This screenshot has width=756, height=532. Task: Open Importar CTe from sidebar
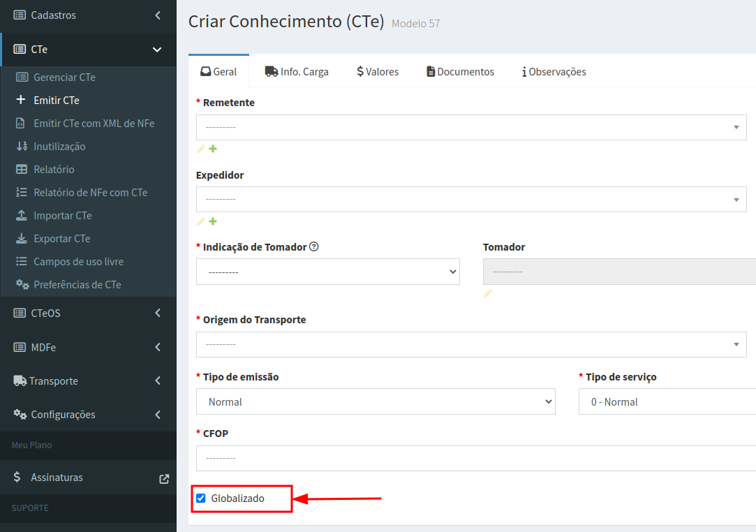point(63,216)
